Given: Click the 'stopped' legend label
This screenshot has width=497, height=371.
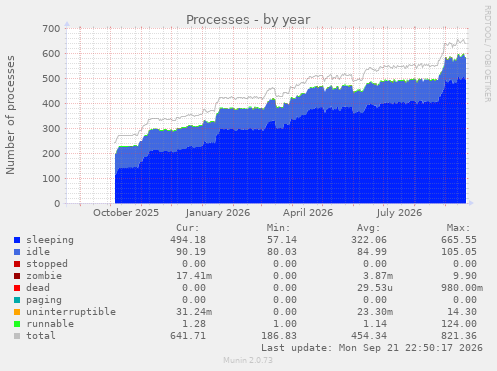Looking at the screenshot, I should pyautogui.click(x=47, y=264).
